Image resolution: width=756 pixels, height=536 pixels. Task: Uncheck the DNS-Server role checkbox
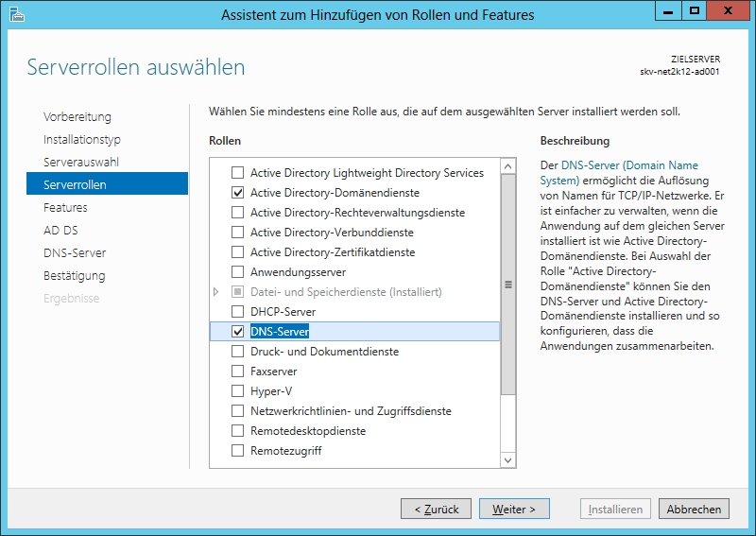point(237,332)
